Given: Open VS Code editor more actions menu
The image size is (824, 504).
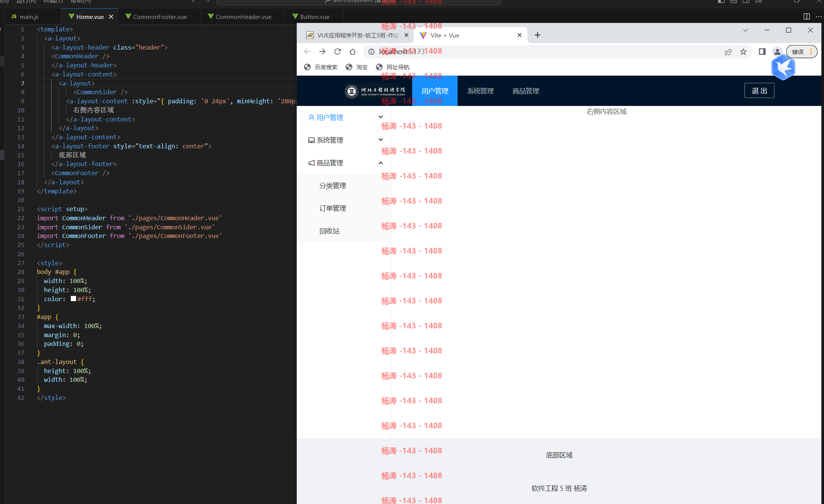Looking at the screenshot, I should (x=819, y=17).
